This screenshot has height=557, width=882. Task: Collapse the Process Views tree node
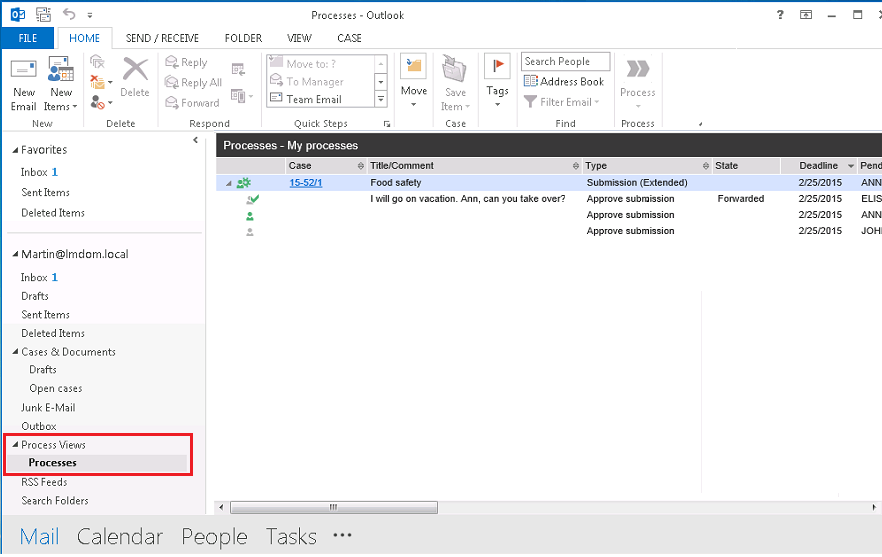click(x=14, y=445)
